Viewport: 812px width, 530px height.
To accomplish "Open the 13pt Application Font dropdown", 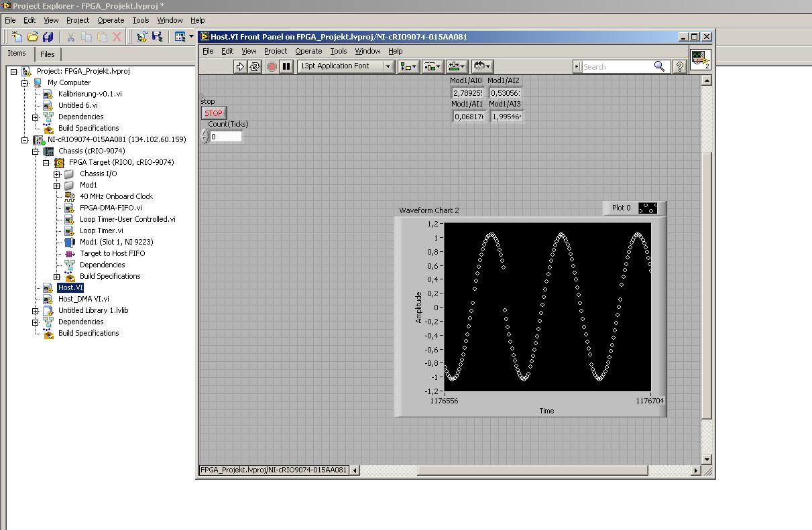I will point(346,66).
